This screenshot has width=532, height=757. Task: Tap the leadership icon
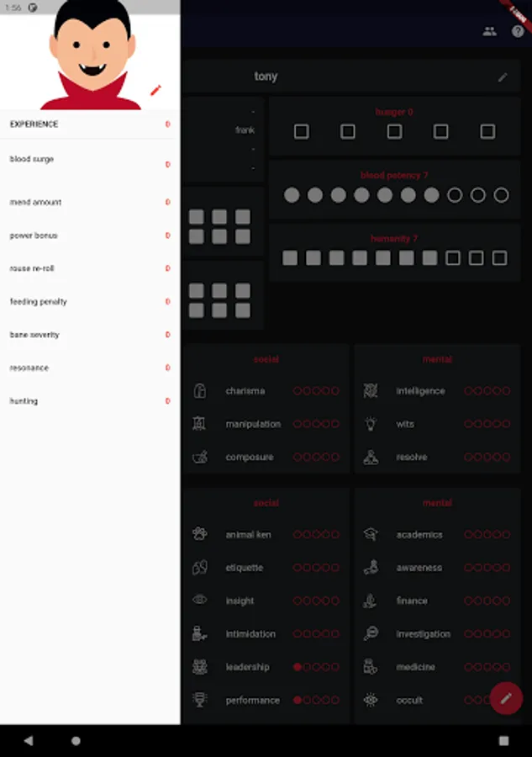click(200, 667)
